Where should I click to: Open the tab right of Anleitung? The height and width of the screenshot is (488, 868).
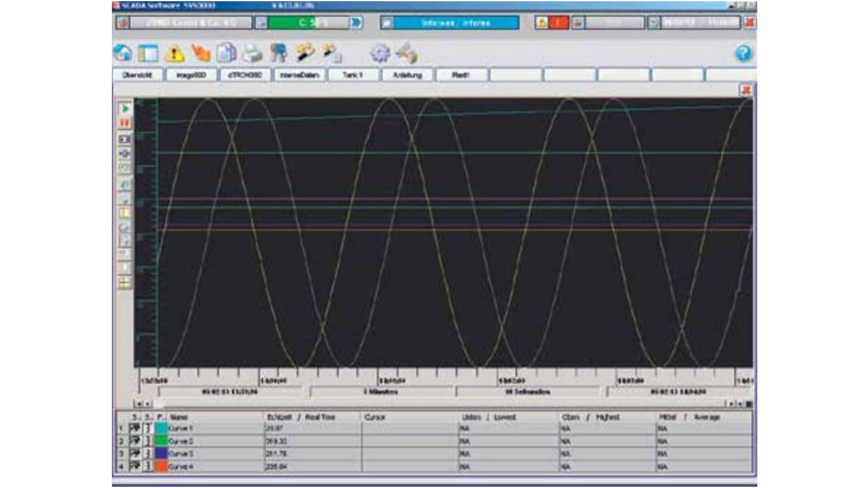462,75
